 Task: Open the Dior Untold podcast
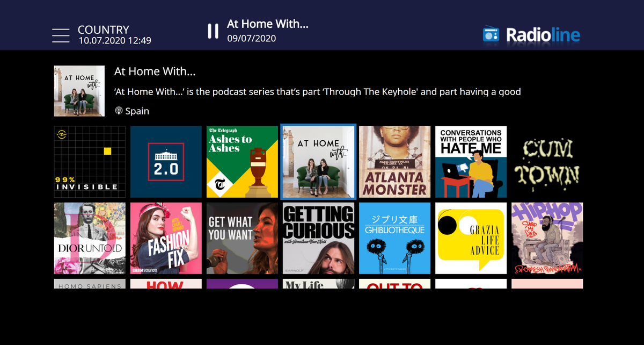click(90, 238)
